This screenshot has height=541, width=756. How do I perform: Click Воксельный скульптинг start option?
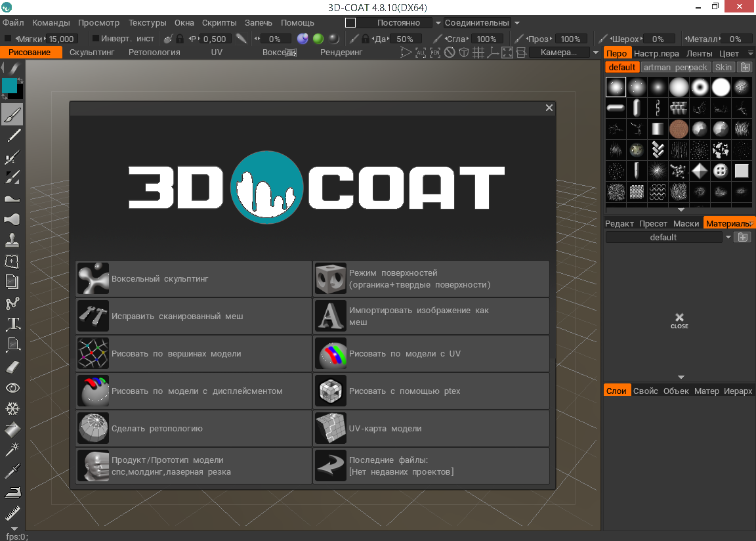click(x=194, y=278)
